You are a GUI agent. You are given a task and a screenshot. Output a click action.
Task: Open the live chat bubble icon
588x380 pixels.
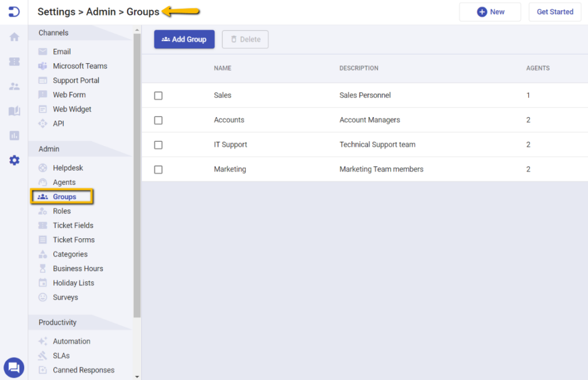coord(14,367)
